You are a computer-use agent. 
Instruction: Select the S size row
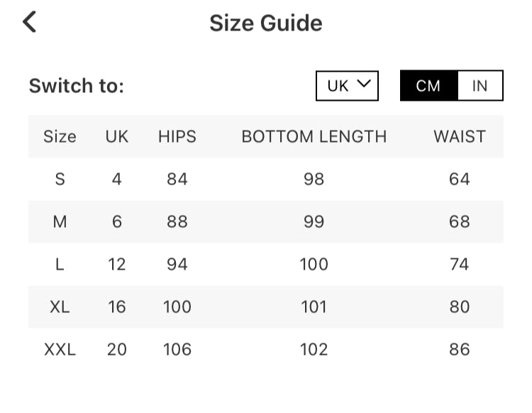(60, 179)
